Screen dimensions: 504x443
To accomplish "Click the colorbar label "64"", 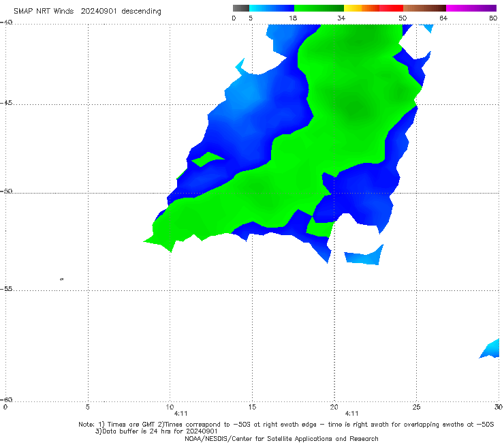I will point(443,18).
